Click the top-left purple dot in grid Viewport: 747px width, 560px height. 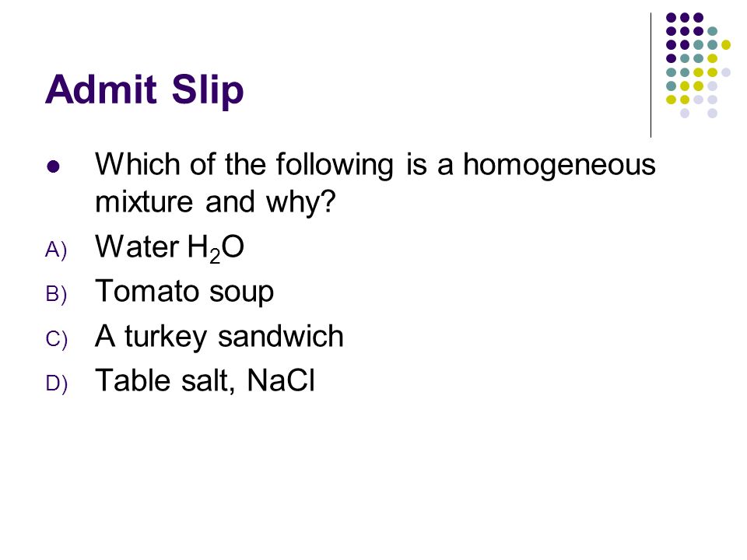coord(671,18)
